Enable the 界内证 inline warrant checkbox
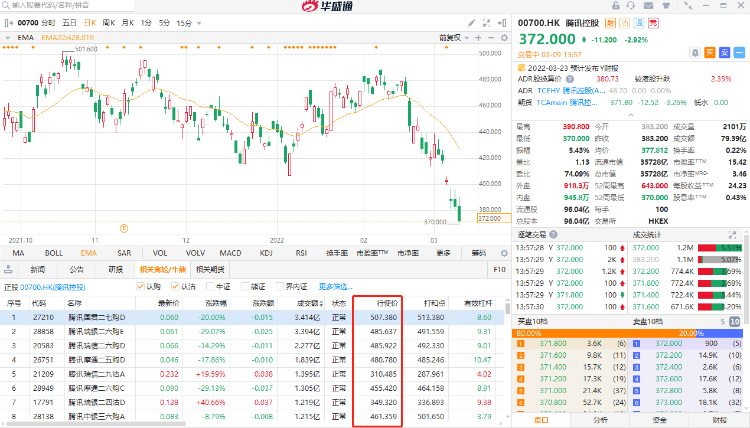The image size is (750, 428). (x=280, y=286)
